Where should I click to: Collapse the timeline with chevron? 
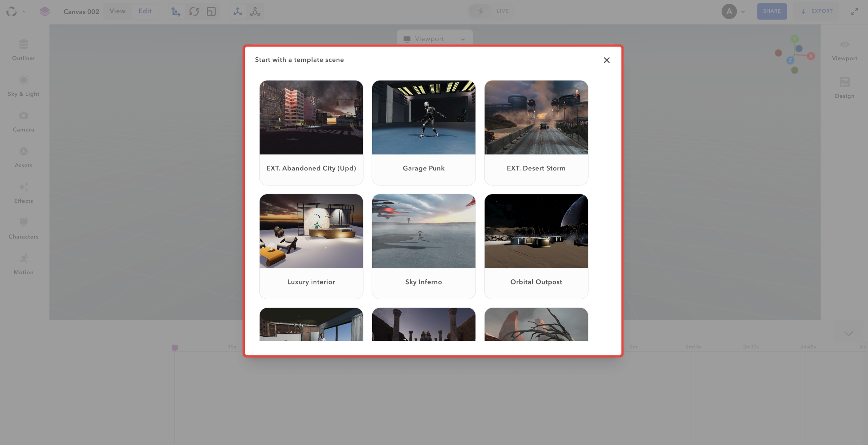click(x=848, y=334)
